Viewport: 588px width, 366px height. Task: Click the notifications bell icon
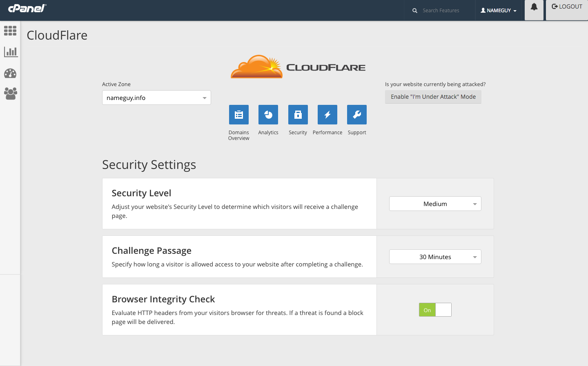pos(534,7)
